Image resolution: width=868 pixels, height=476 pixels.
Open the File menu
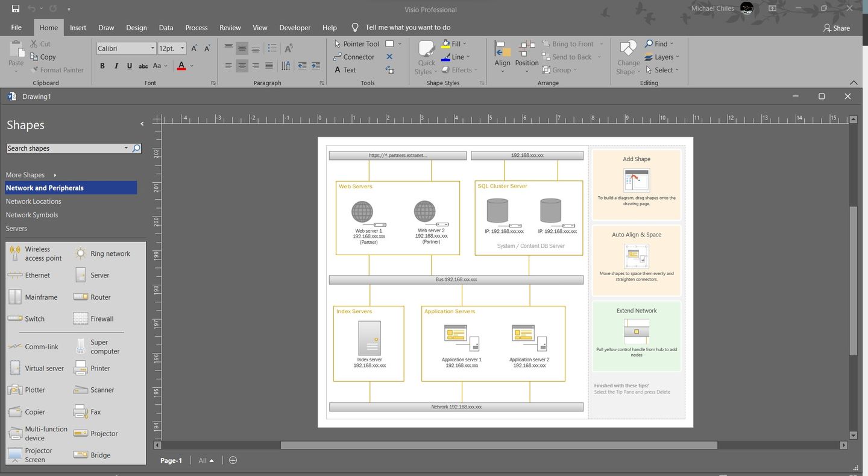(x=16, y=27)
